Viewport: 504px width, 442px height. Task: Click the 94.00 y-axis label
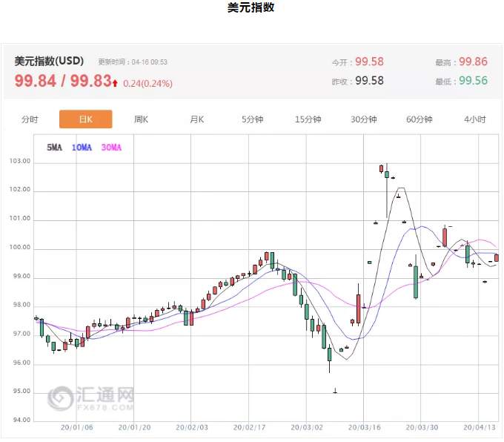(x=21, y=420)
